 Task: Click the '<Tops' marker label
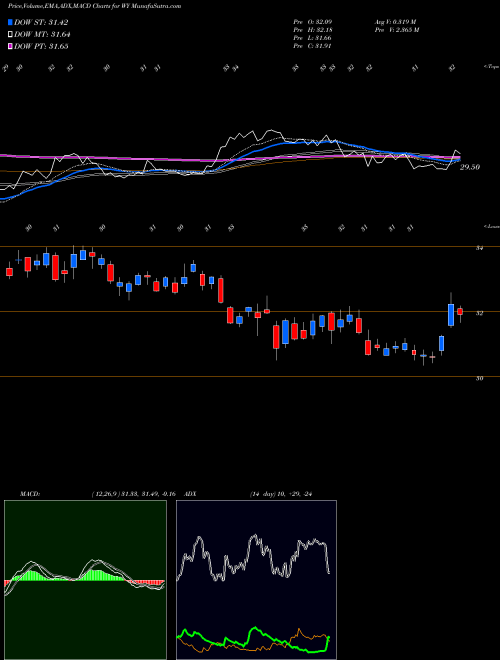491,67
